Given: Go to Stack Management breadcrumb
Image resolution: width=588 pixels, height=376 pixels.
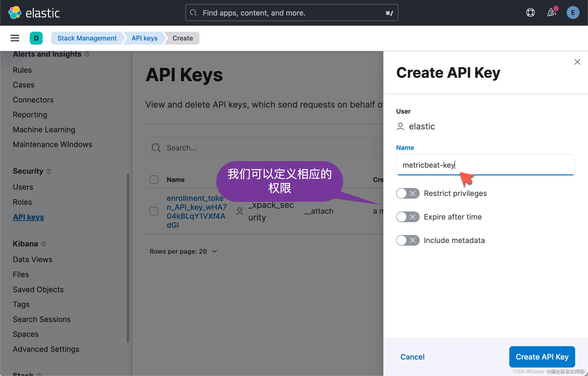Looking at the screenshot, I should (87, 38).
